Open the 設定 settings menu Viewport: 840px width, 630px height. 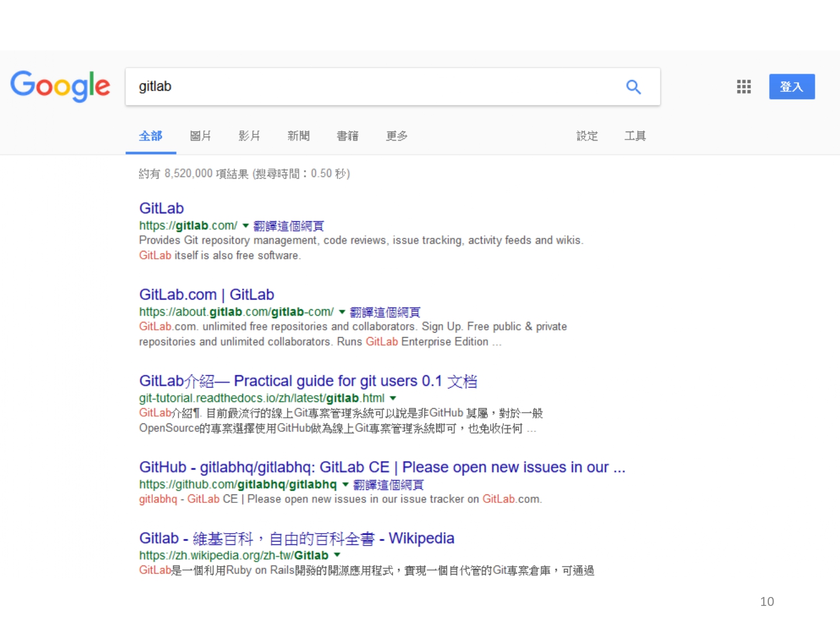click(x=587, y=136)
